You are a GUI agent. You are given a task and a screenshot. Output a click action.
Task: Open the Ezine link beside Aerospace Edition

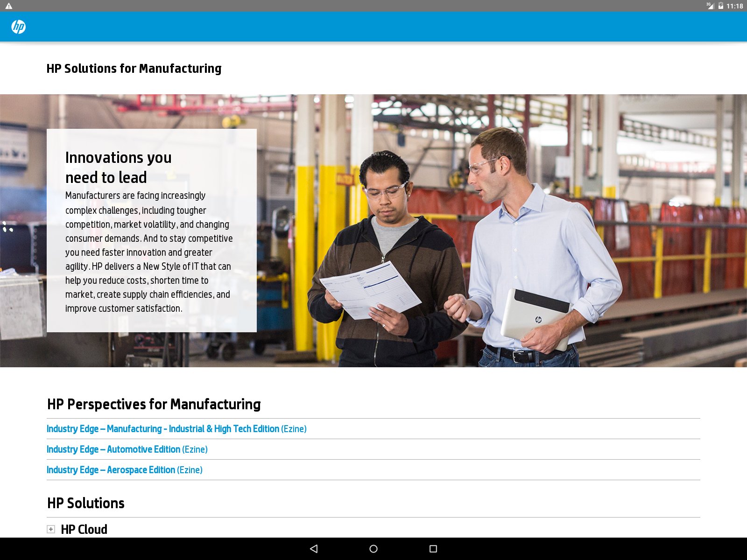(190, 469)
